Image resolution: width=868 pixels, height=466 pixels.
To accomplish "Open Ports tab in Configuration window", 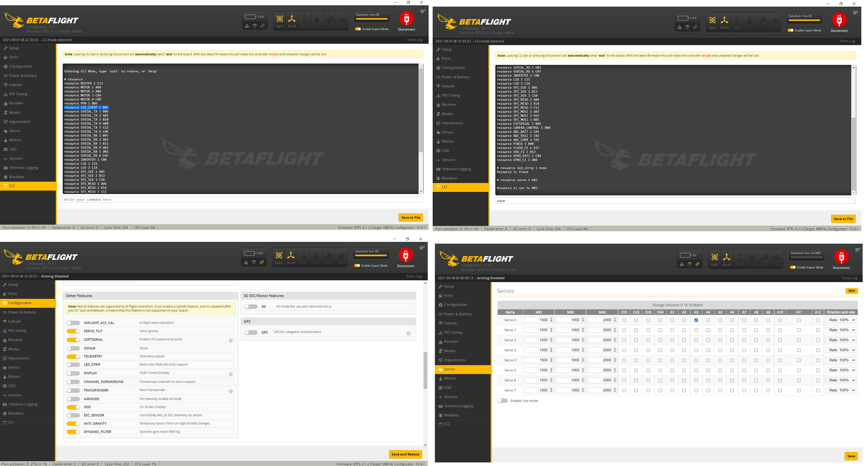I will click(28, 294).
